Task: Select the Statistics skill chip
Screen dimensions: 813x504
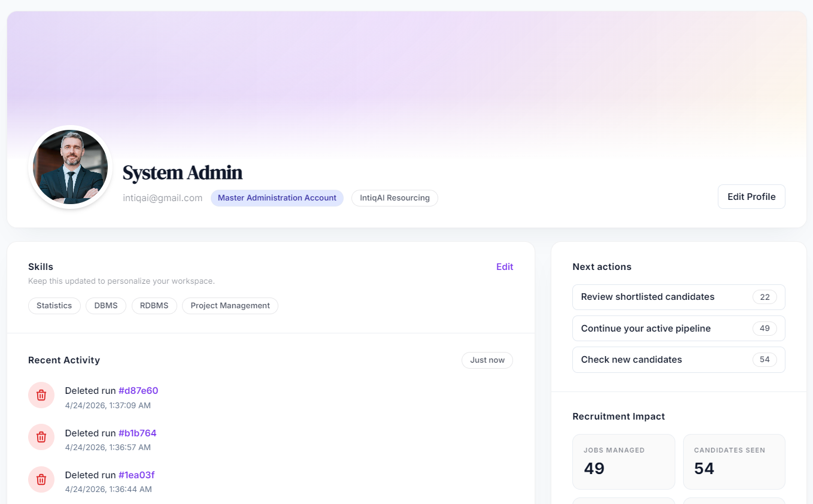Action: pyautogui.click(x=54, y=306)
